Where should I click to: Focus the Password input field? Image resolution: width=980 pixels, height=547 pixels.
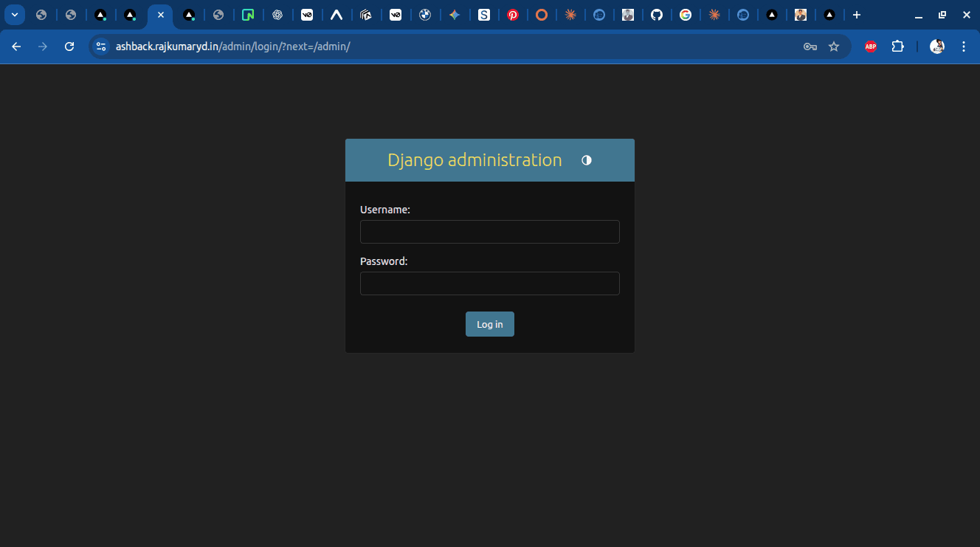(489, 283)
